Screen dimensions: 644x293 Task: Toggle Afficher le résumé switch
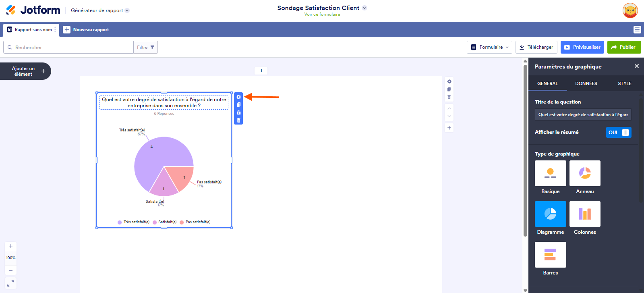tap(619, 133)
